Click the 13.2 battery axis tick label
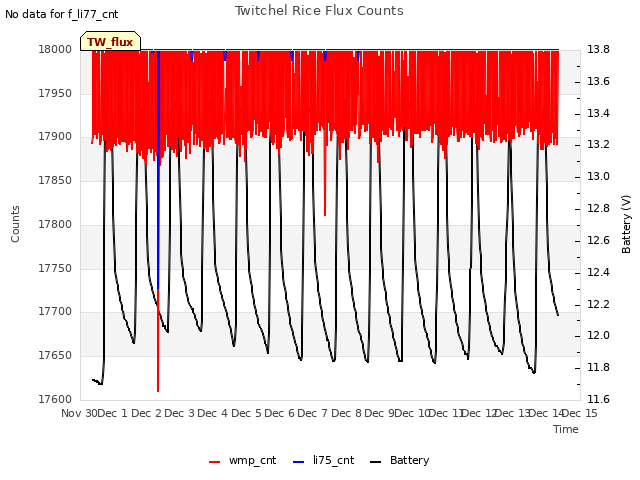 598,144
